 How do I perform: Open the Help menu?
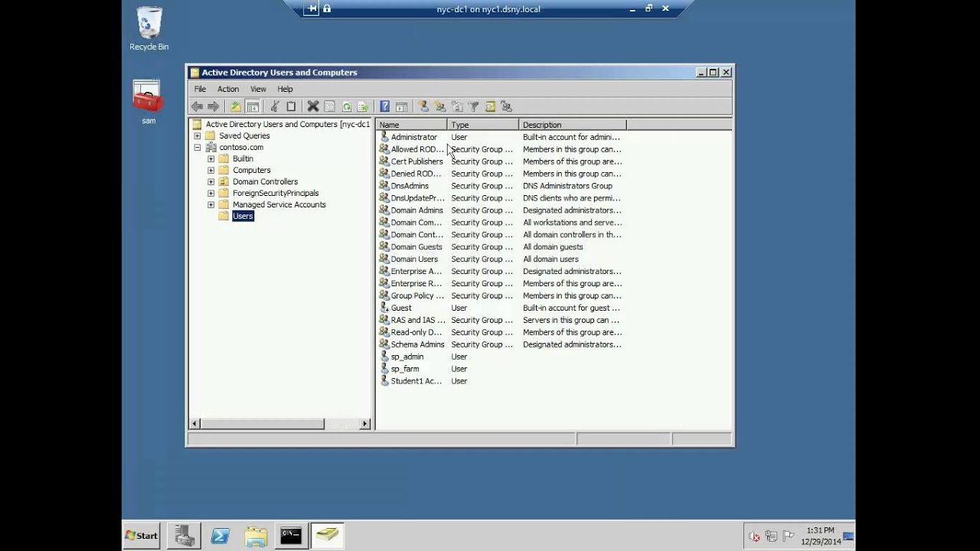click(285, 89)
